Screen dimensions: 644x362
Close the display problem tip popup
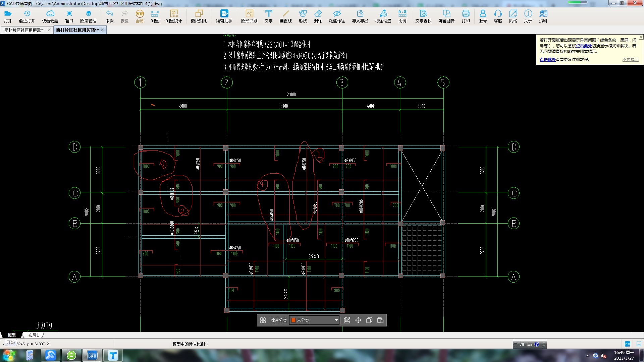click(x=641, y=37)
